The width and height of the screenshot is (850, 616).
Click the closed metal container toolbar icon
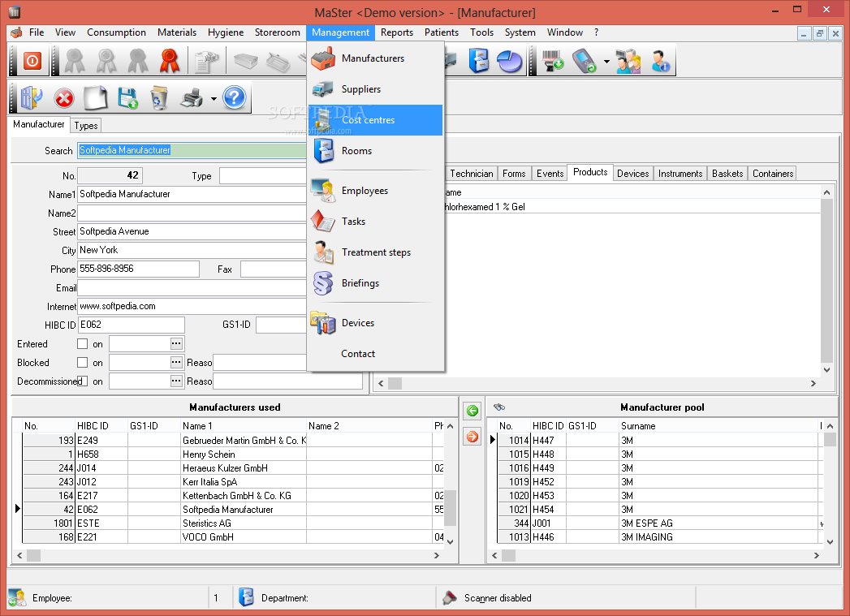245,61
